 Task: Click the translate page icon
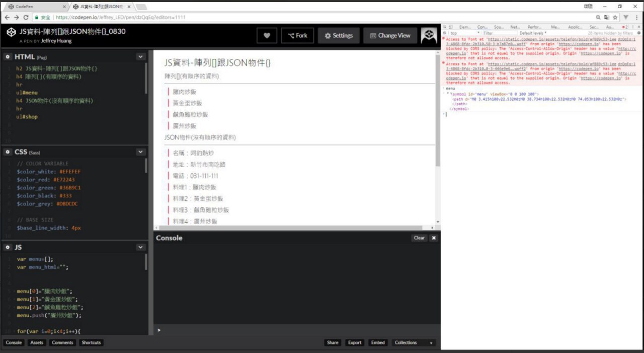point(606,17)
